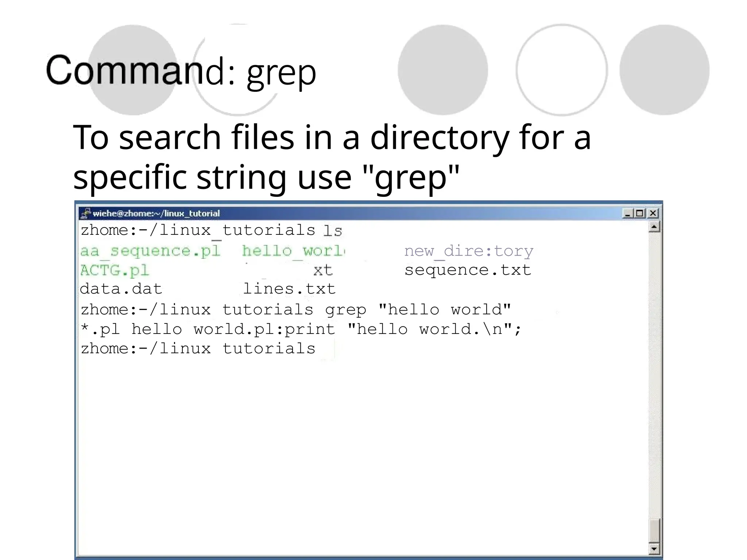The image size is (747, 560).
Task: Click the grep output line containing 'print "hello world.\n";'
Action: 301,329
